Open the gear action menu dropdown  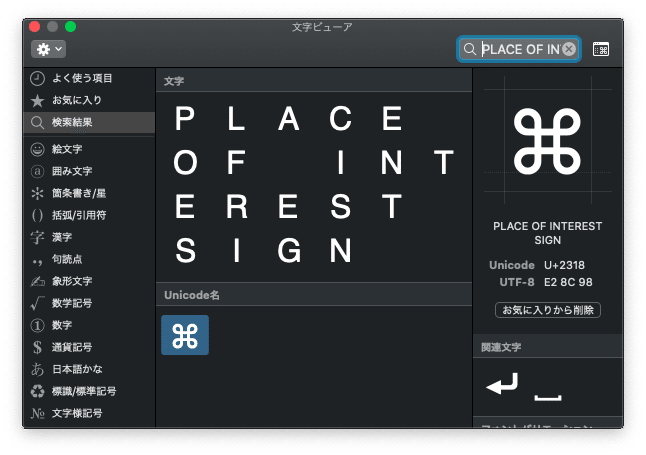pos(48,48)
